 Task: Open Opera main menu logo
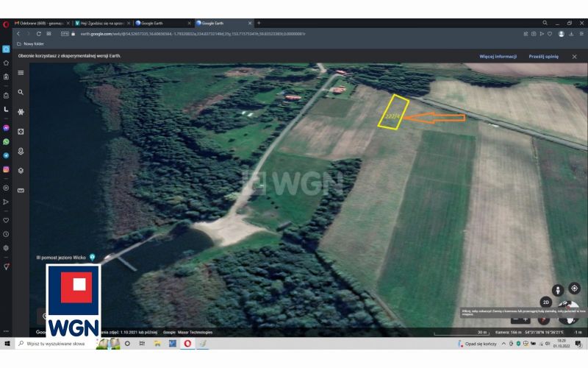tap(6, 24)
